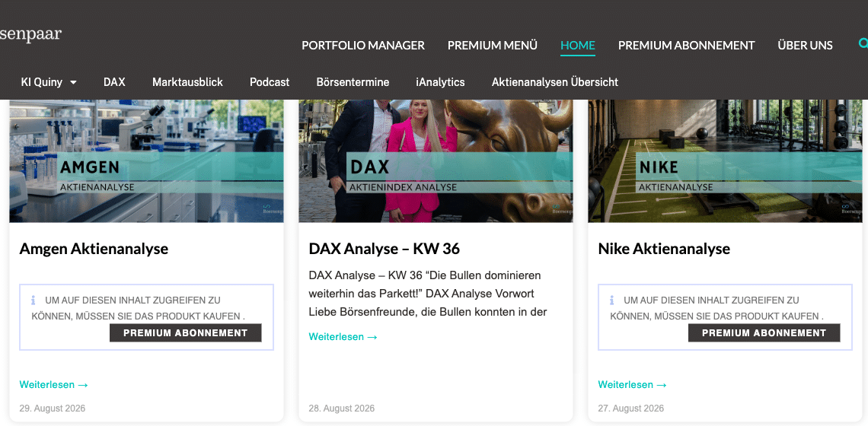Open the Portfolio Manager menu item
The image size is (868, 426).
click(363, 46)
